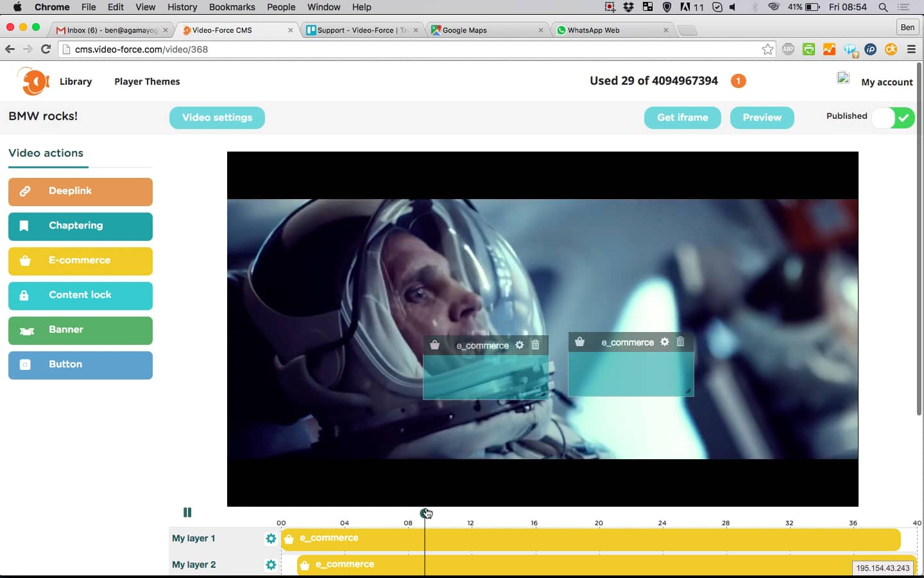Screen dimensions: 924x578
Task: Click Get iframe button
Action: click(683, 118)
